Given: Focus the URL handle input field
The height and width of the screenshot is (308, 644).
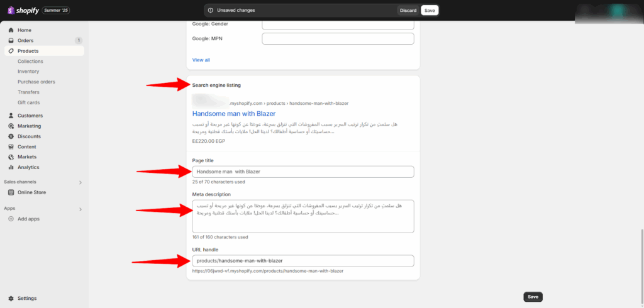Looking at the screenshot, I should point(303,261).
